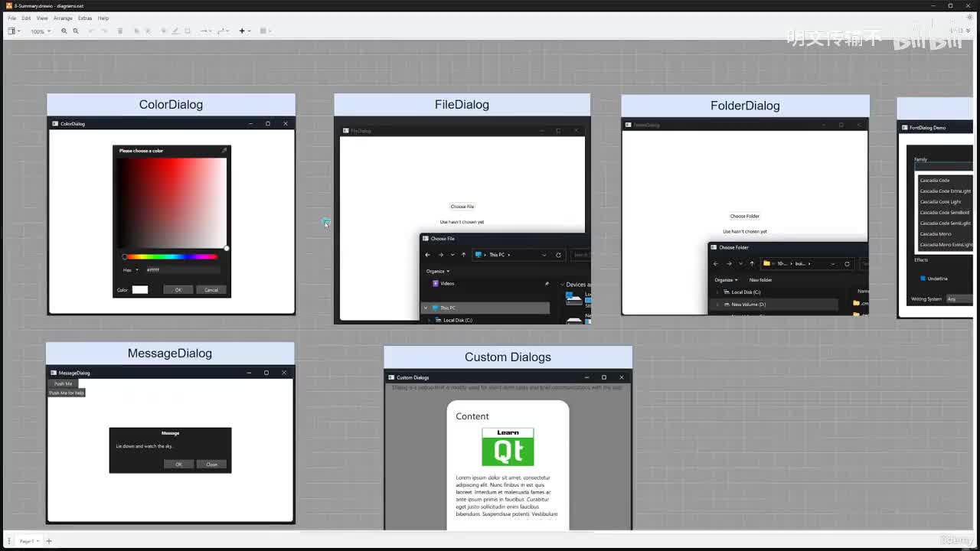Open the Extras menu
Screen dimensions: 980x551
(x=85, y=18)
